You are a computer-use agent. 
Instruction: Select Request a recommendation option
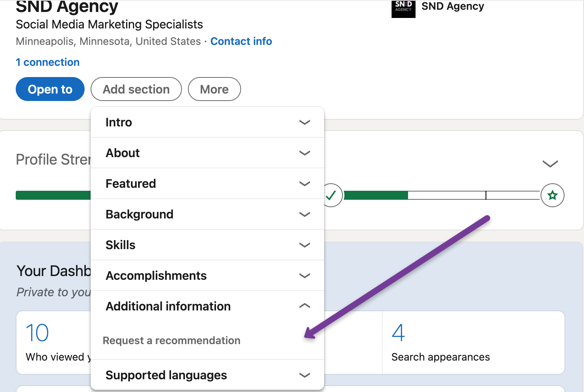[x=171, y=340]
